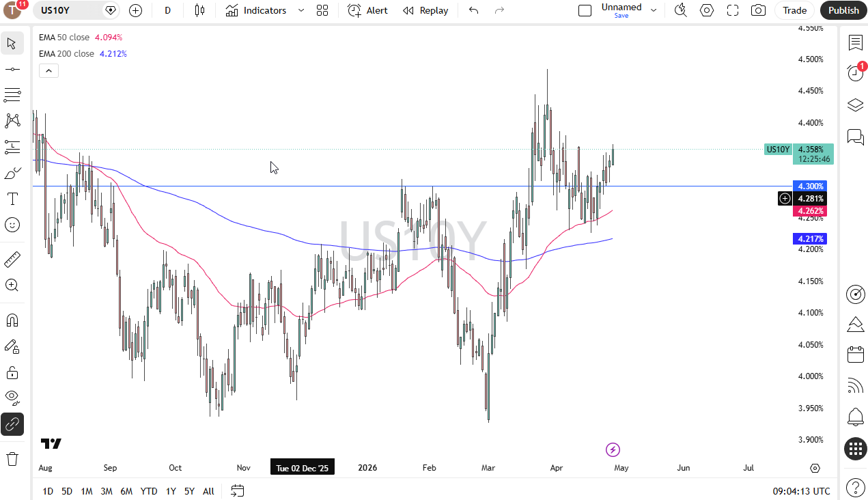Open the watchlist panel
The width and height of the screenshot is (868, 500).
(855, 42)
